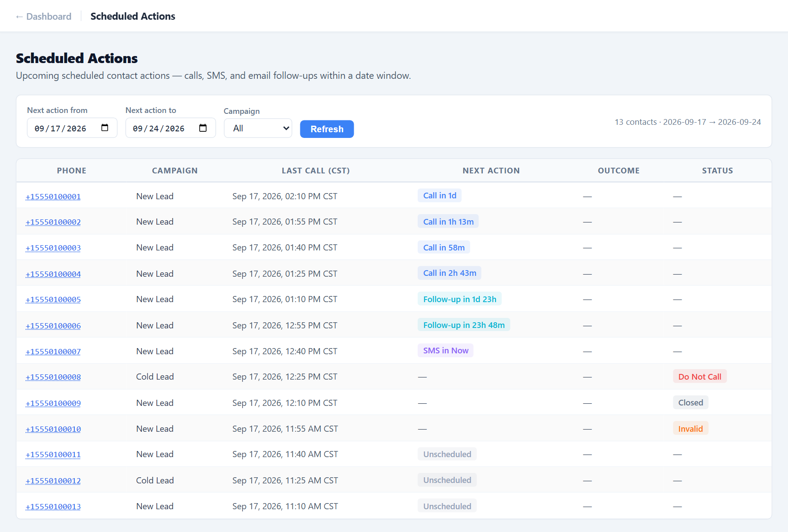
Task: Click the STATUS column header
Action: [718, 171]
